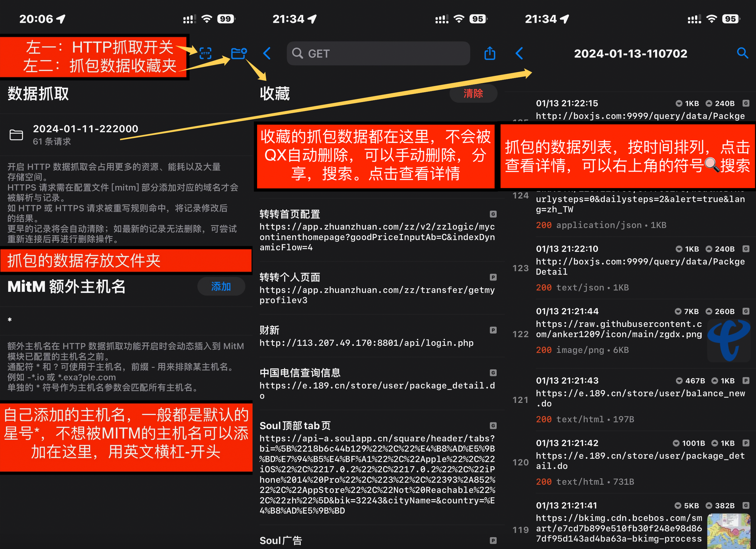Tap the location arrow beside 20:06
Image resolution: width=756 pixels, height=549 pixels.
pyautogui.click(x=61, y=19)
